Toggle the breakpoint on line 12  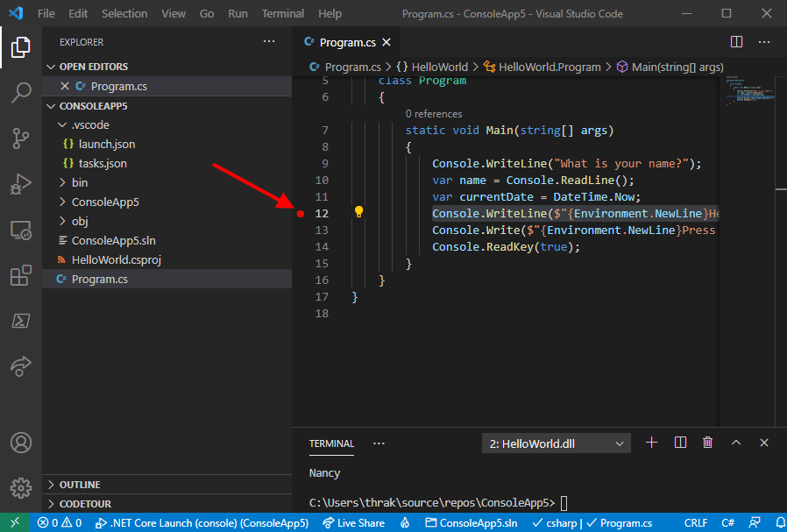(301, 212)
